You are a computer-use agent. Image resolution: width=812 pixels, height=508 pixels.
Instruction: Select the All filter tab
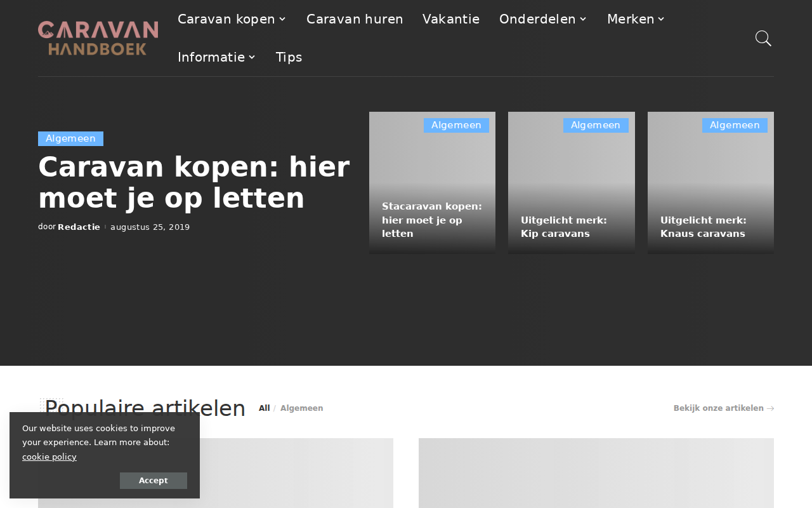pyautogui.click(x=264, y=408)
